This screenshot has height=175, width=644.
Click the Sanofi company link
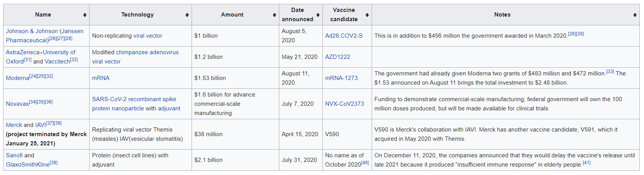(14, 155)
